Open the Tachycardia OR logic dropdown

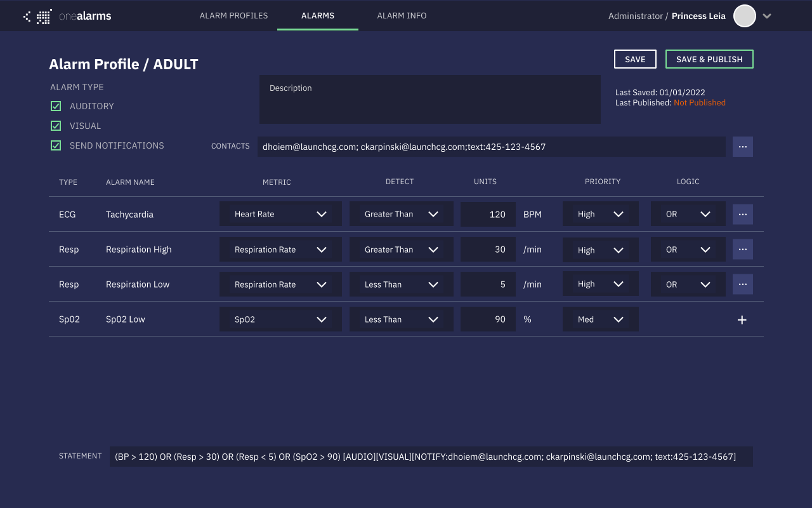pyautogui.click(x=688, y=214)
